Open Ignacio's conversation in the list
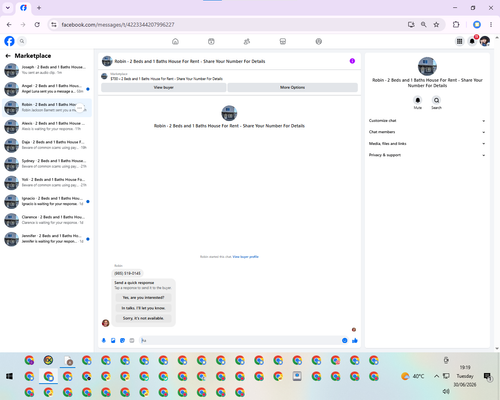500x400 pixels. tap(47, 201)
